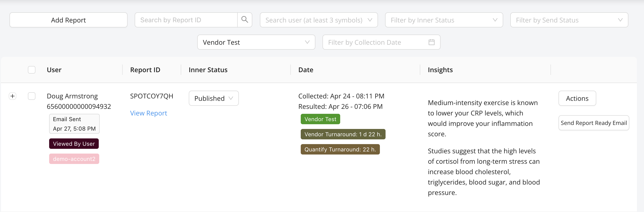Open Filter by Inner Status dropdown
The image size is (644, 212).
(444, 20)
